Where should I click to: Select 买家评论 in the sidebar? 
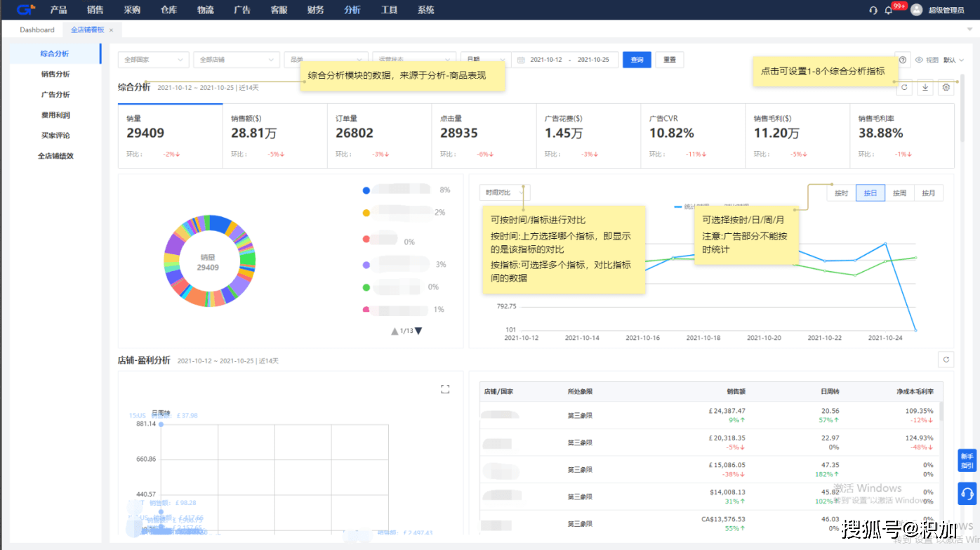click(x=55, y=135)
